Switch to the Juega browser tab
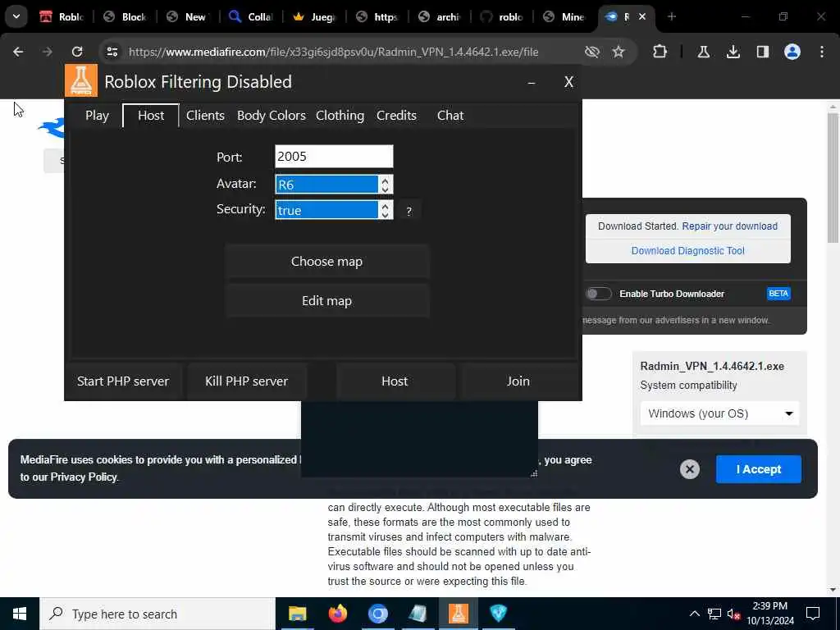The image size is (840, 630). [314, 16]
